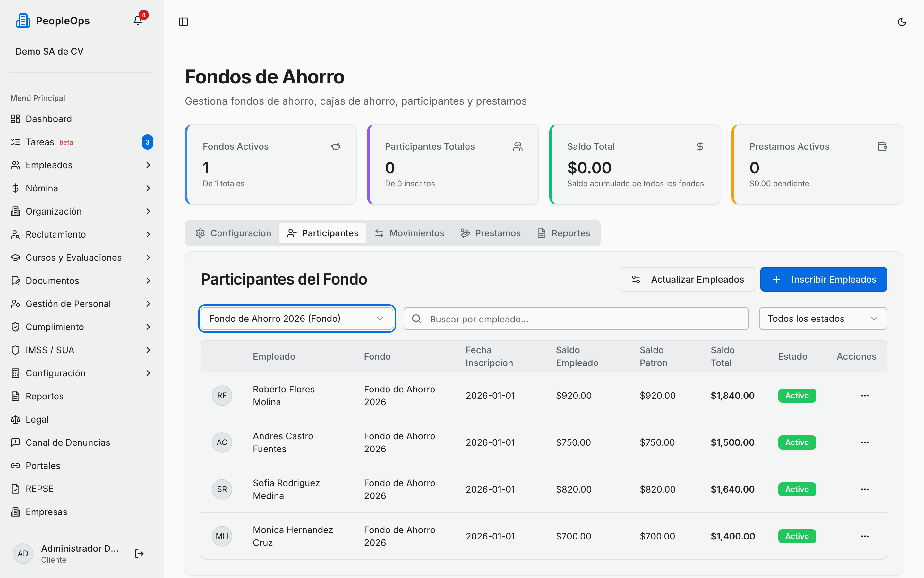The image size is (924, 578).
Task: Click the AC avatar
Action: point(222,442)
